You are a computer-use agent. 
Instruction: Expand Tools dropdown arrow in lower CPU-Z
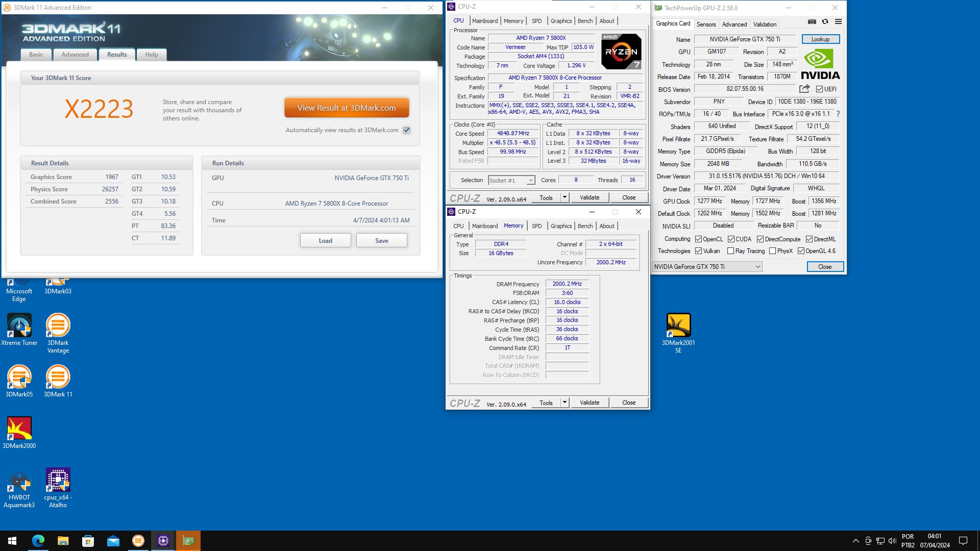point(565,403)
